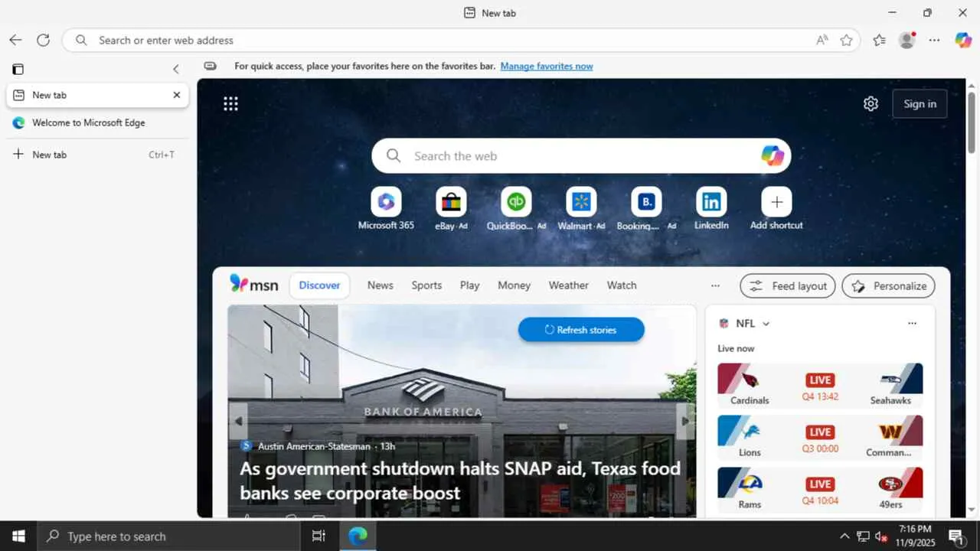Switch to the Sports feed tab
The image size is (980, 551).
[x=426, y=285]
